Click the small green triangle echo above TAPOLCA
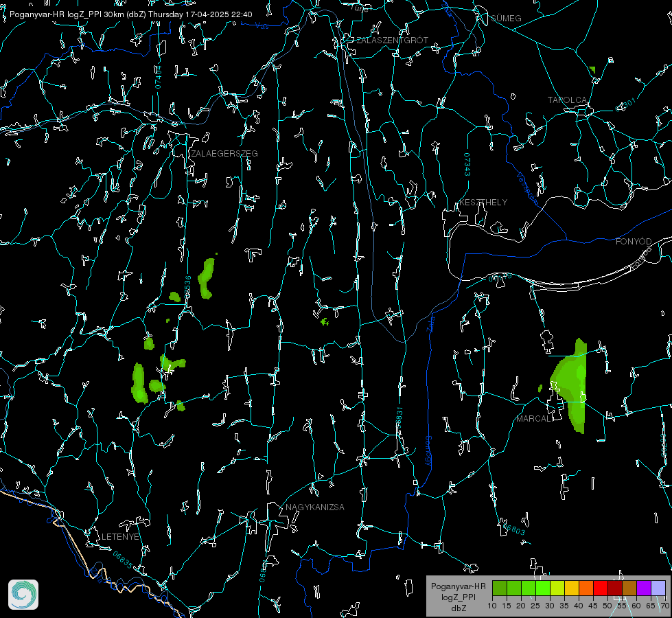The image size is (672, 618). click(592, 69)
